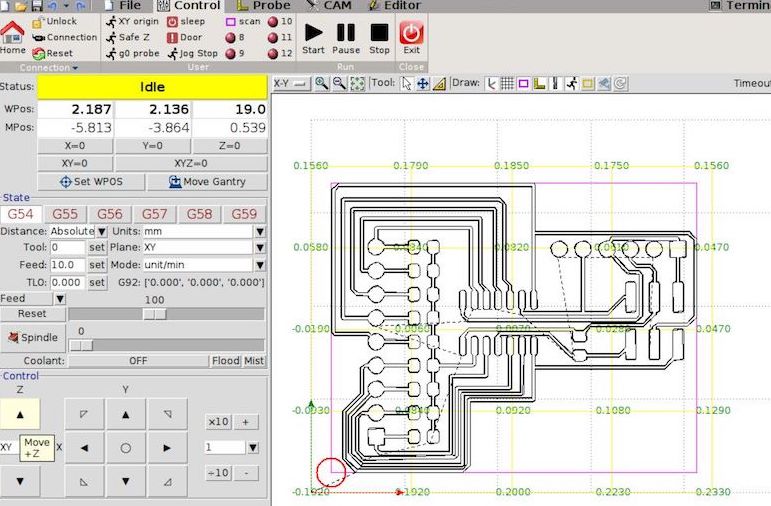Select the pointer select tool
Screen dimensions: 771x506
[406, 84]
